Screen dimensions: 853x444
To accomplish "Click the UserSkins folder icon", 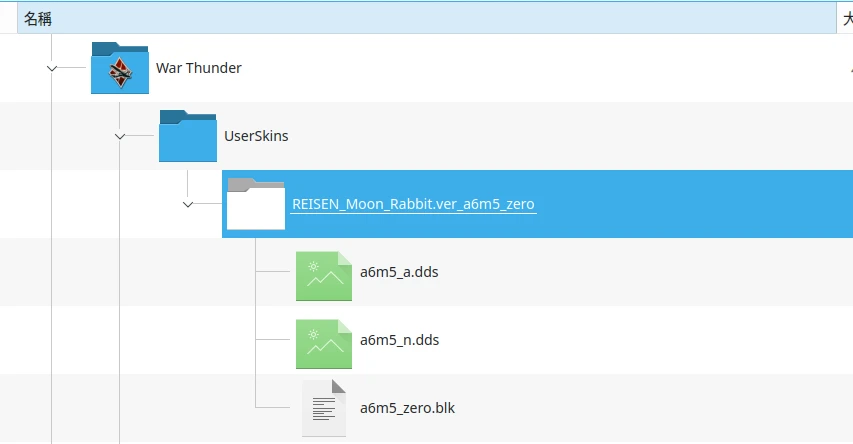I will click(188, 136).
